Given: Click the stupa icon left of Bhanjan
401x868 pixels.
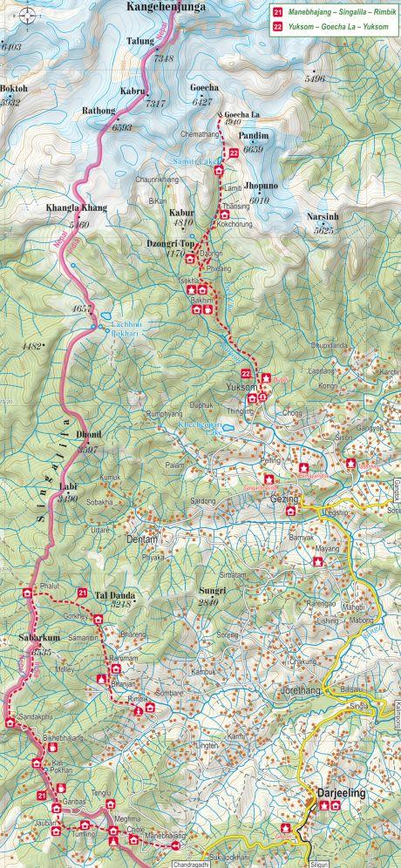Looking at the screenshot, I should click(101, 679).
